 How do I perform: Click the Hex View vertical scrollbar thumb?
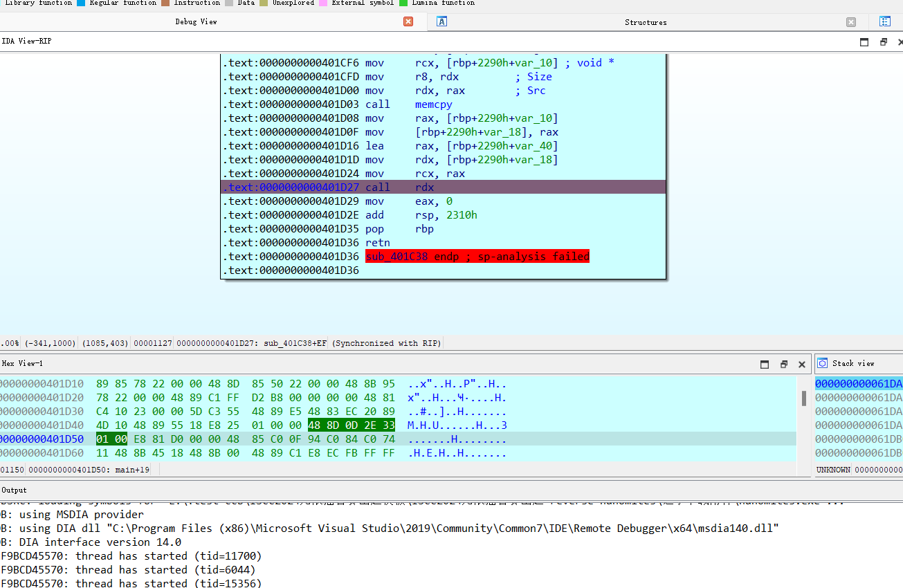[x=803, y=398]
